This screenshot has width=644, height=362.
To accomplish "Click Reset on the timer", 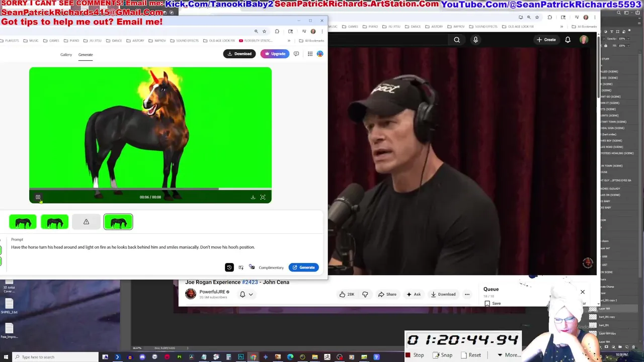I will coord(471,355).
